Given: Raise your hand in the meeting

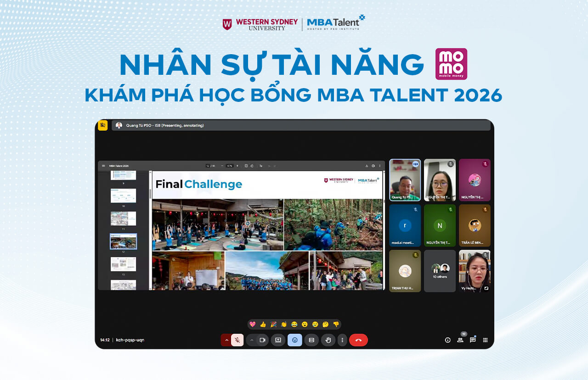Looking at the screenshot, I should [x=329, y=340].
